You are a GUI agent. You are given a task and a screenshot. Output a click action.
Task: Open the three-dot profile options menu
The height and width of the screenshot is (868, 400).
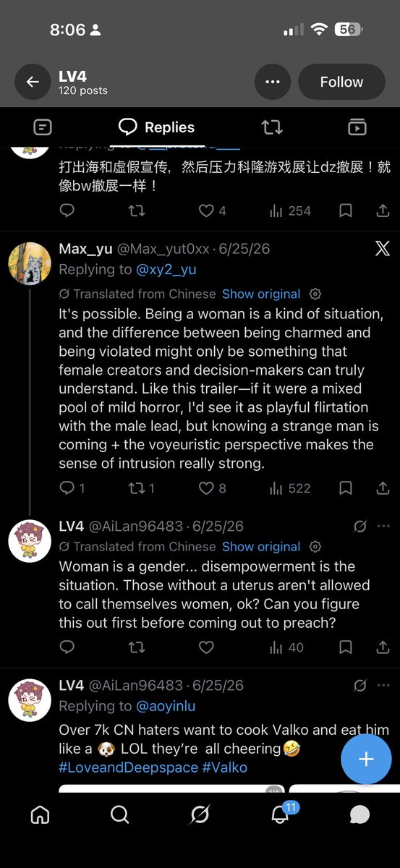pos(272,82)
